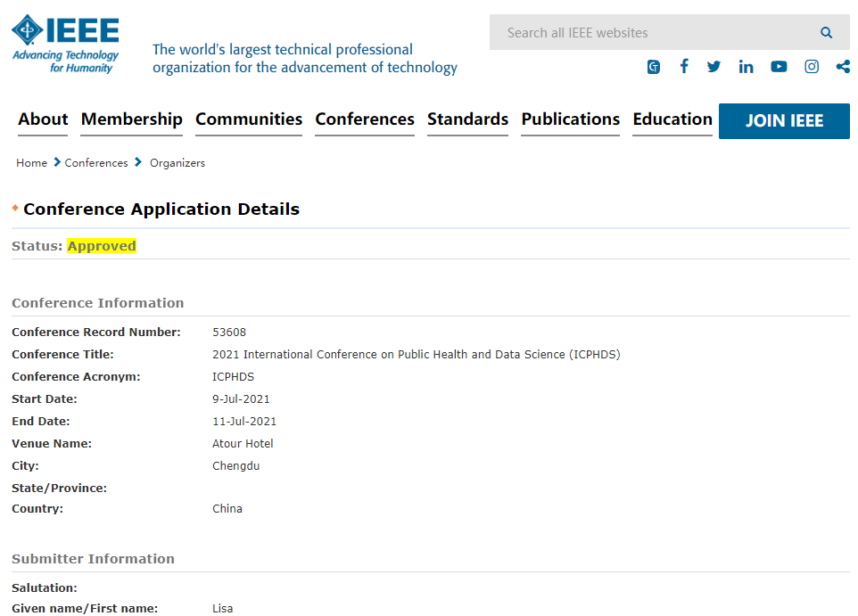Click the IEEE logo

(65, 45)
